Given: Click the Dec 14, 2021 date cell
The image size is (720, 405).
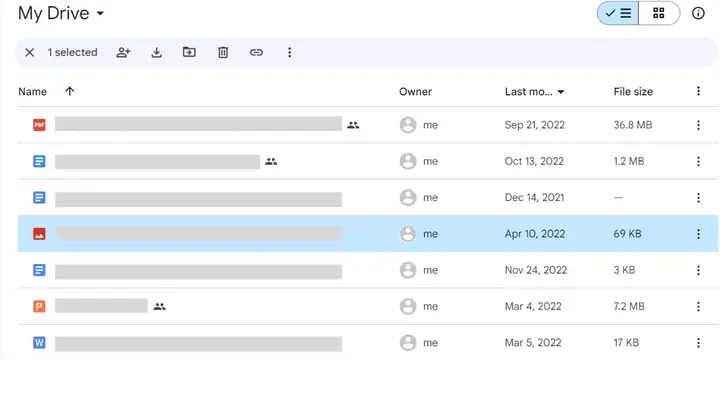Looking at the screenshot, I should (534, 197).
